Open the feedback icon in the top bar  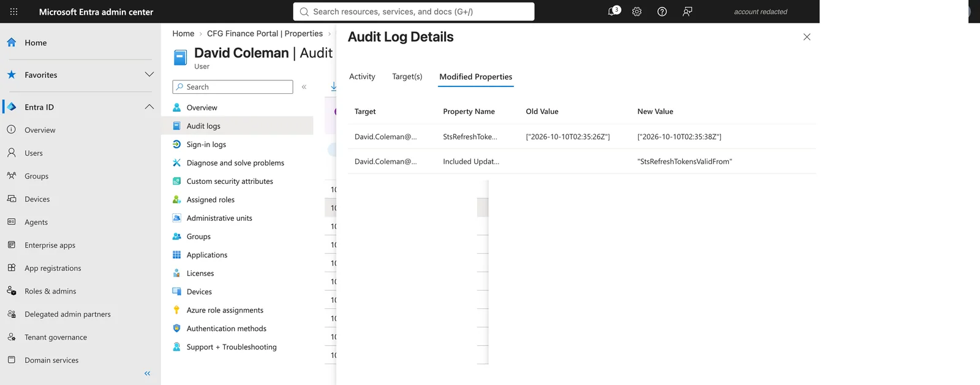[687, 12]
